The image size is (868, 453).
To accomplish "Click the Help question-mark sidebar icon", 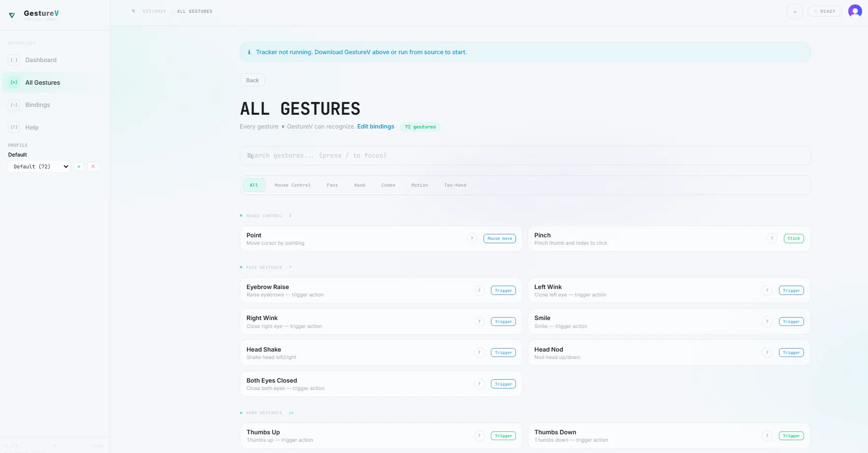I will coord(14,128).
